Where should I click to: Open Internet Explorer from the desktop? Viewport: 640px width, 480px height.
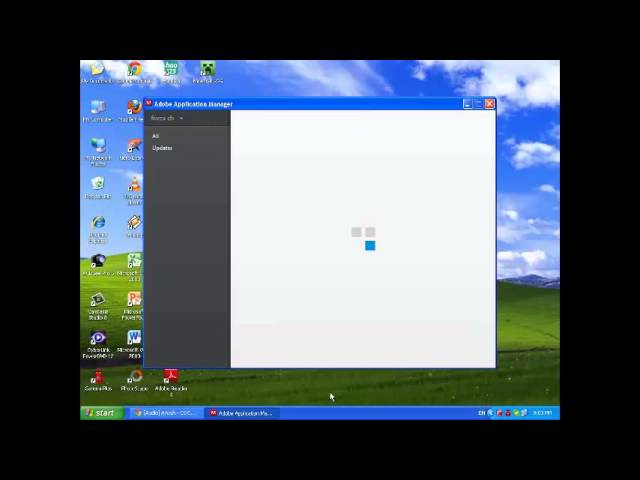point(98,229)
